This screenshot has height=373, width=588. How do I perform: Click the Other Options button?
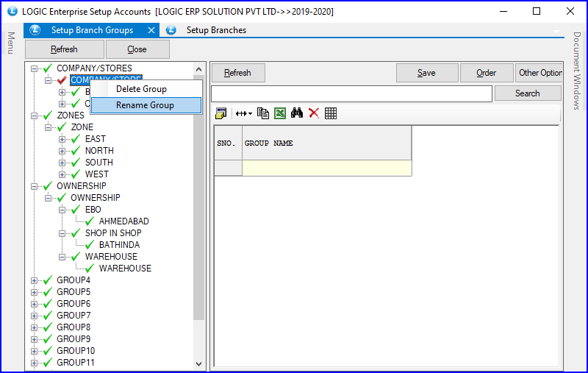[539, 73]
